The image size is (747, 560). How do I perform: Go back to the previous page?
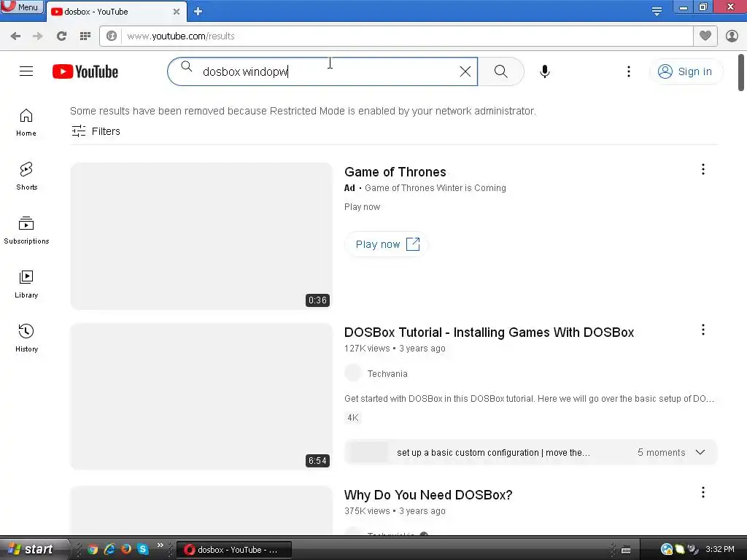pyautogui.click(x=15, y=36)
